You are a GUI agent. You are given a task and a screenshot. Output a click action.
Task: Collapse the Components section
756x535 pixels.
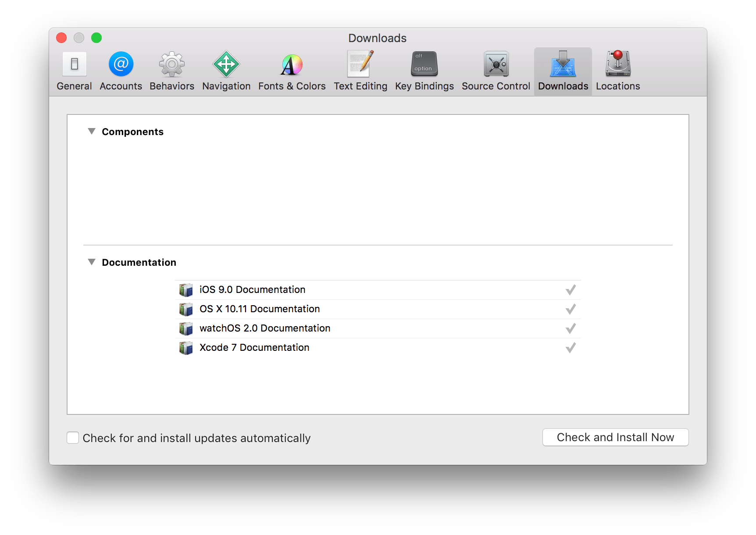click(92, 131)
